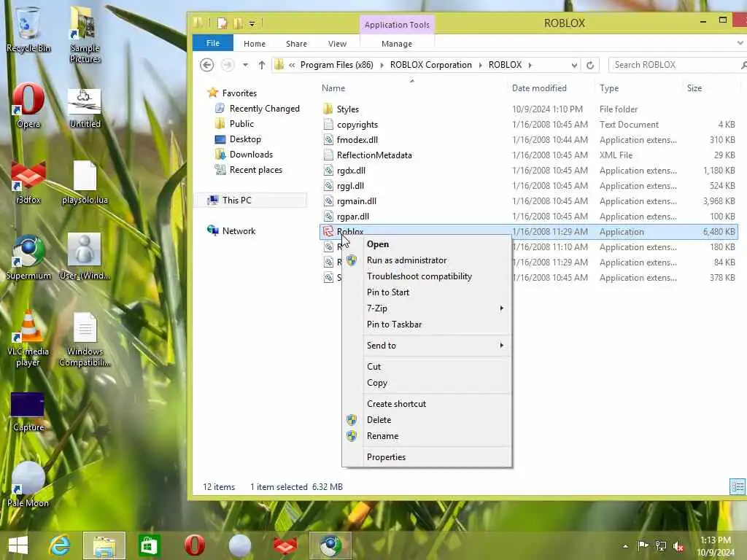Open Sample Pictures desktop shortcut
The width and height of the screenshot is (747, 560).
(85, 34)
